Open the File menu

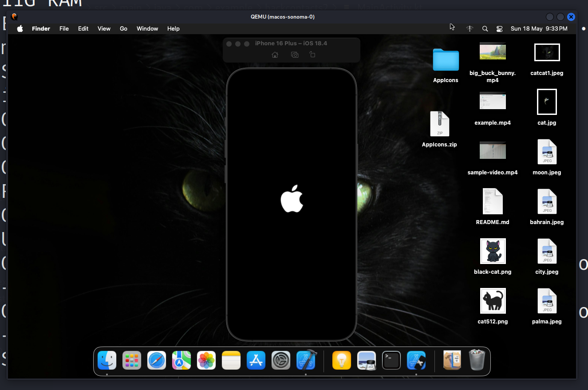[64, 28]
